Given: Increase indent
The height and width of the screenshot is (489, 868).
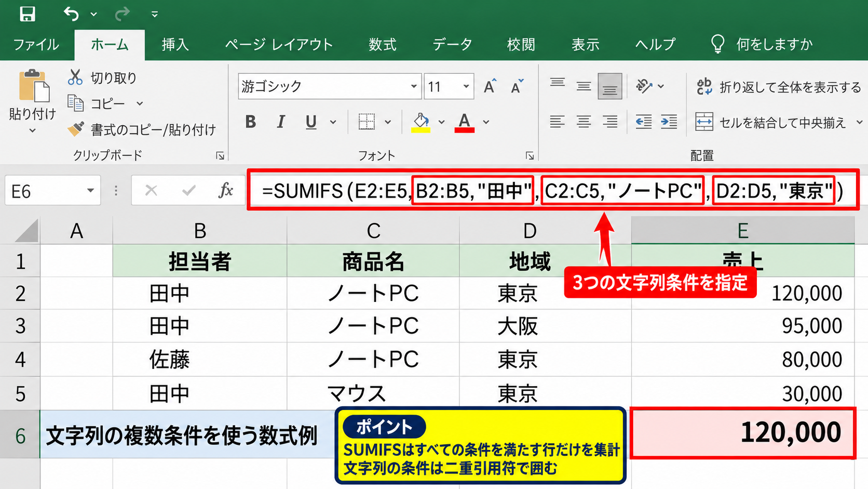Looking at the screenshot, I should click(x=669, y=122).
